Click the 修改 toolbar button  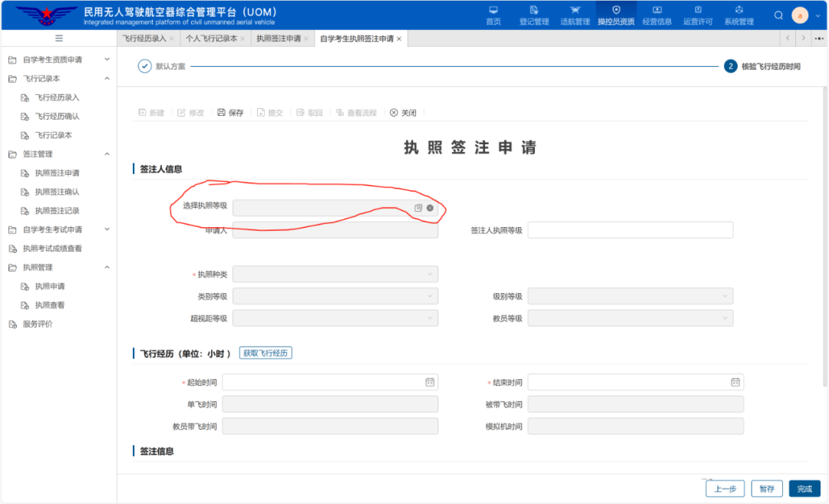click(x=191, y=113)
